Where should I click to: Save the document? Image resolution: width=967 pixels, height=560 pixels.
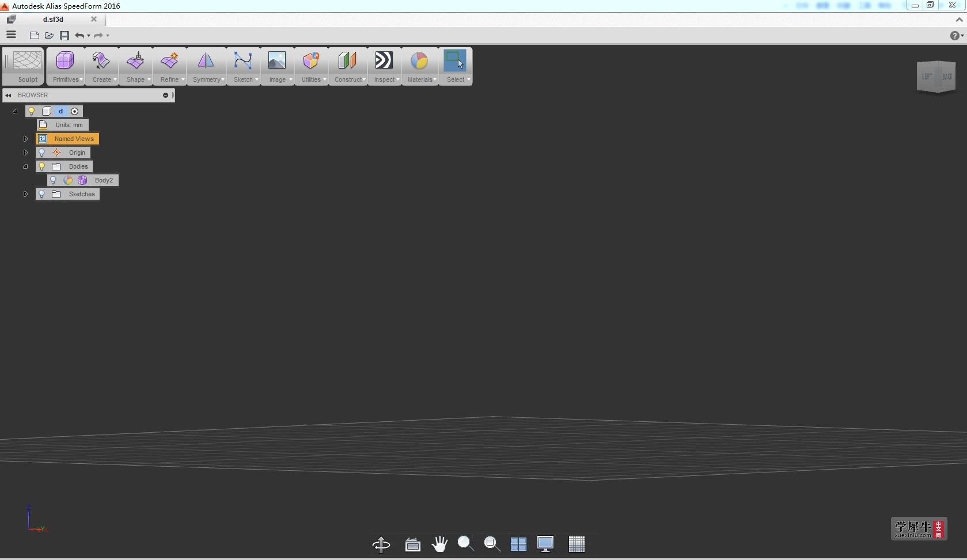point(65,36)
